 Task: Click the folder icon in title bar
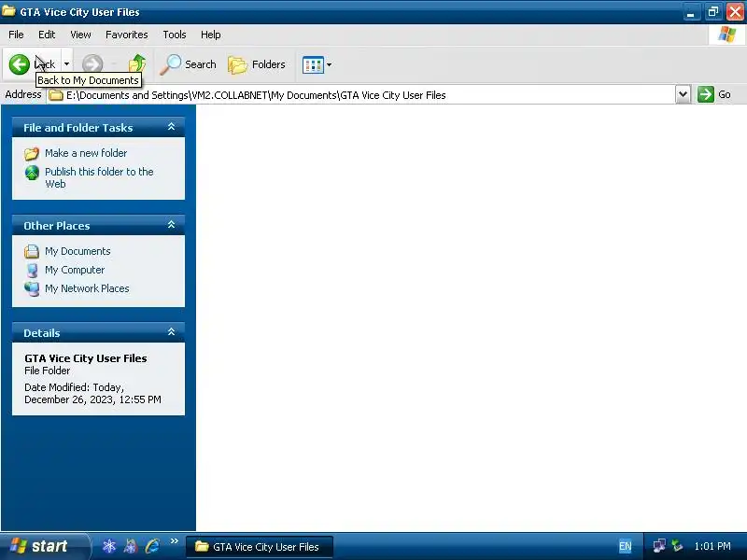(8, 10)
